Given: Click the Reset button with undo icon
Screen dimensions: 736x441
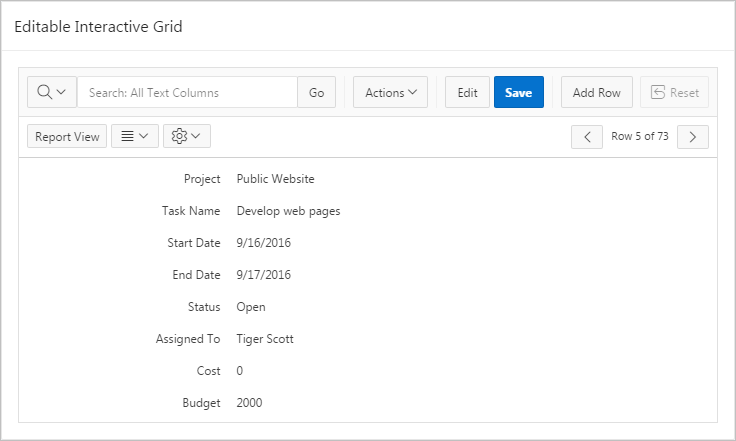Looking at the screenshot, I should point(675,92).
